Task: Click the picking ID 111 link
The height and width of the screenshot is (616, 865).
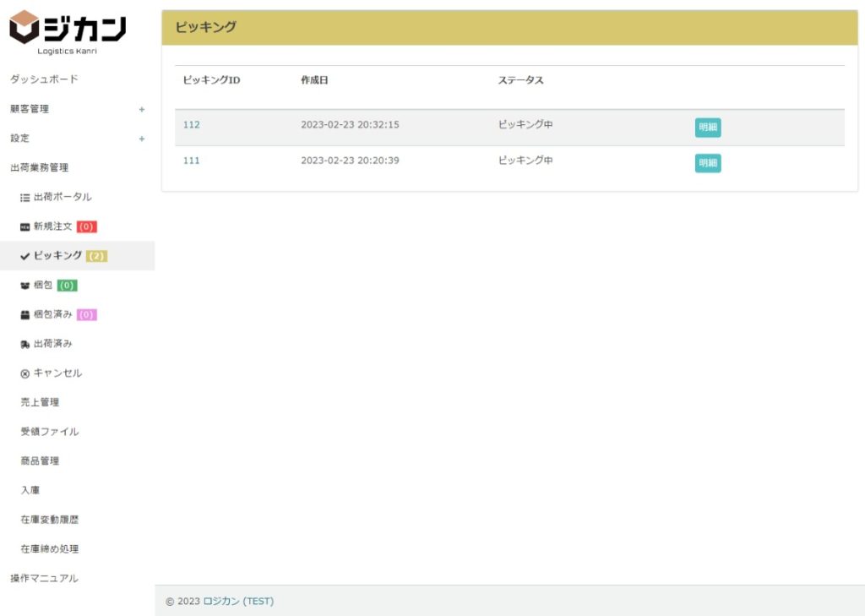Action: (x=192, y=161)
